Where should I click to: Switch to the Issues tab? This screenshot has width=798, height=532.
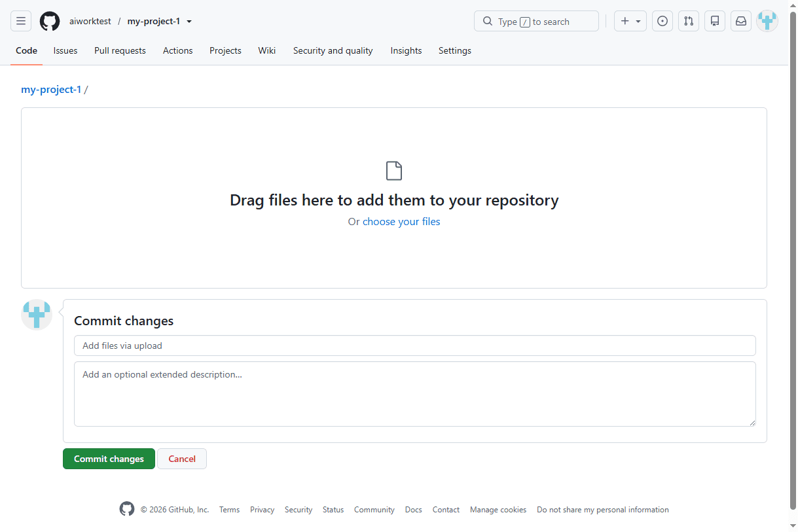pos(65,50)
